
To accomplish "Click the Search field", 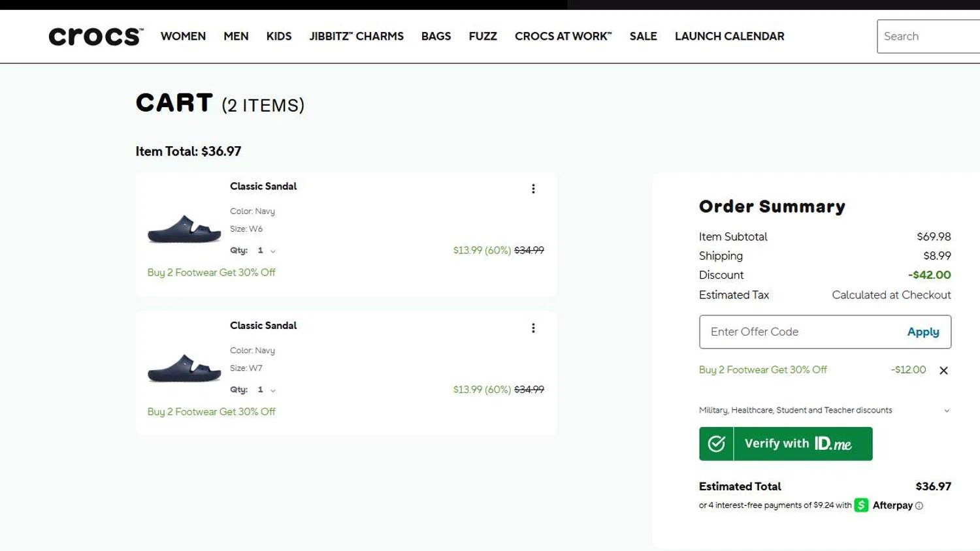I will coord(928,37).
